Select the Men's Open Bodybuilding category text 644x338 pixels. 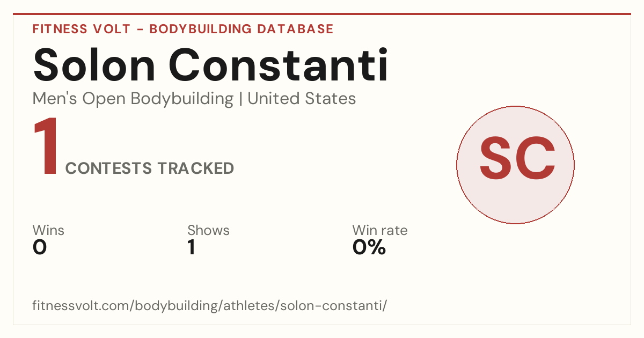pos(133,99)
